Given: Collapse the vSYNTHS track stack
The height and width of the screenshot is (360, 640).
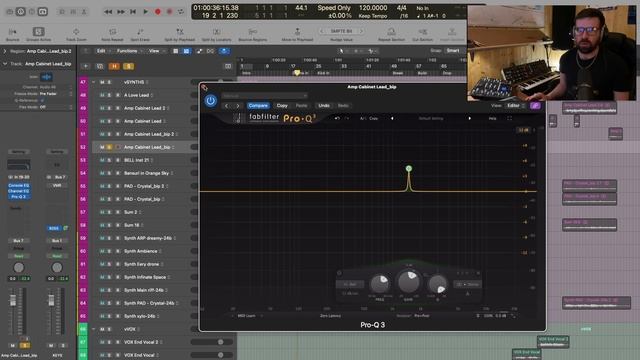Looking at the screenshot, I should click(x=93, y=82).
